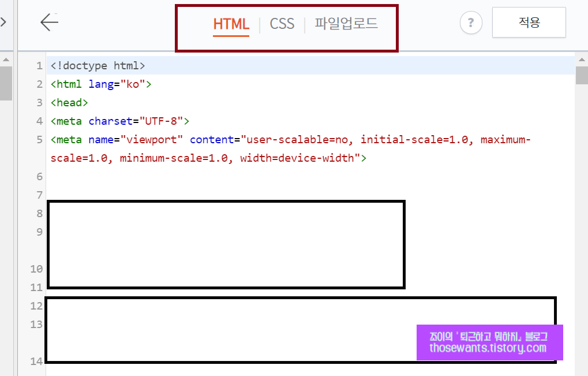Click line number 14 gutter
Screen dimensions: 588x376
pos(36,361)
